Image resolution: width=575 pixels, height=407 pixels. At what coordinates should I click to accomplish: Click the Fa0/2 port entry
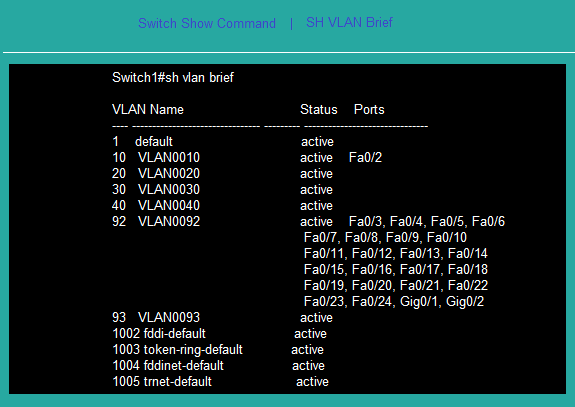click(x=365, y=157)
